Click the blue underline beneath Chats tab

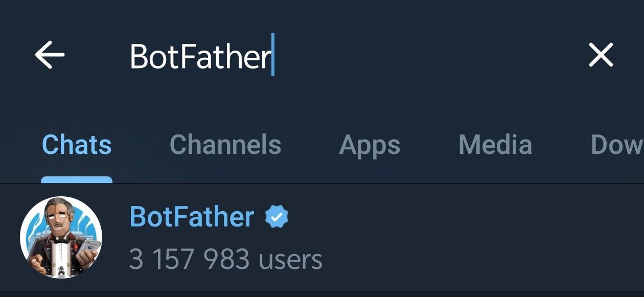77,179
